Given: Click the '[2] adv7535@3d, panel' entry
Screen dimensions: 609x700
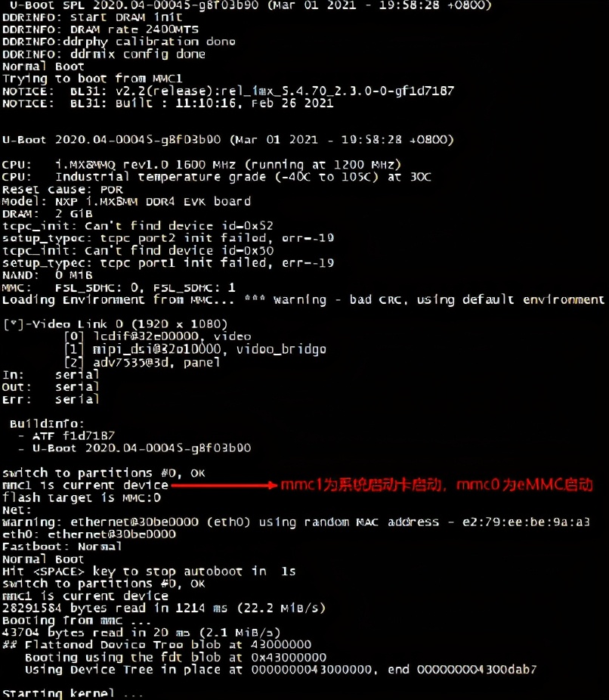Looking at the screenshot, I should click(x=142, y=362).
